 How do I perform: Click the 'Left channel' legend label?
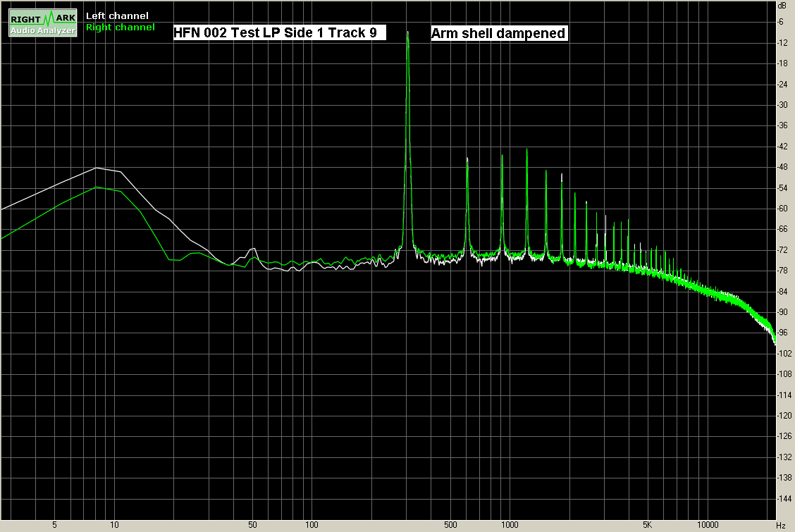pyautogui.click(x=117, y=16)
